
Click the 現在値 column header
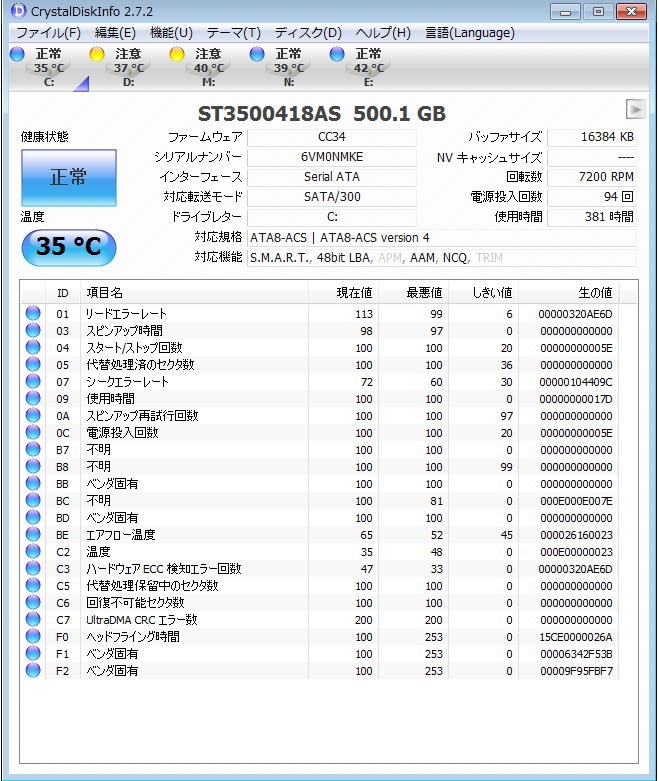[x=343, y=293]
